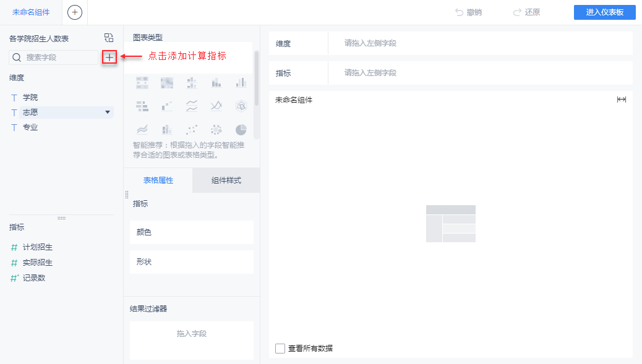The width and height of the screenshot is (642, 364).
Task: Click the vertical drag handle beside 表格属性 panel
Action: [127, 195]
